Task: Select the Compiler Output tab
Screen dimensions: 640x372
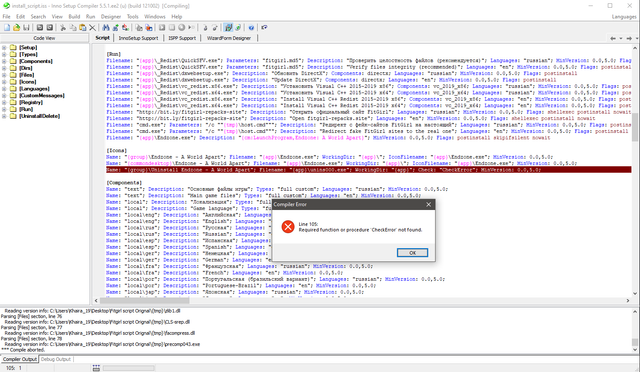Action: coord(20,359)
